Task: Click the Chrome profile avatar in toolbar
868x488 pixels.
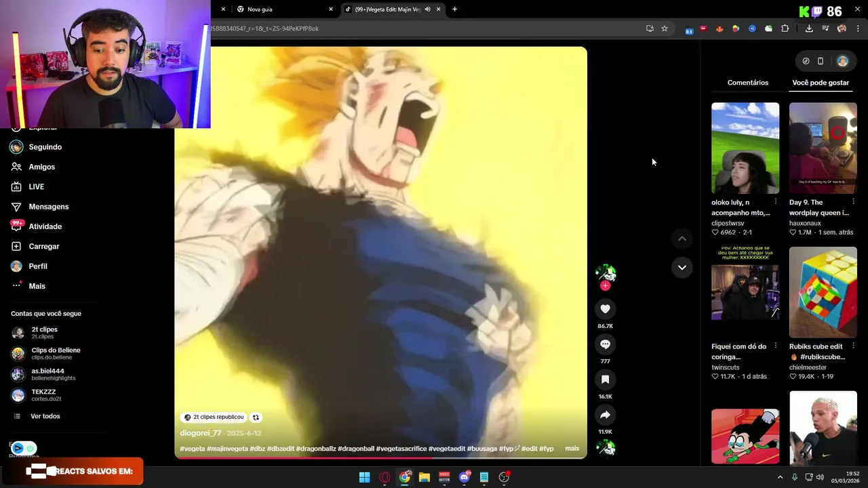Action: pos(842,28)
